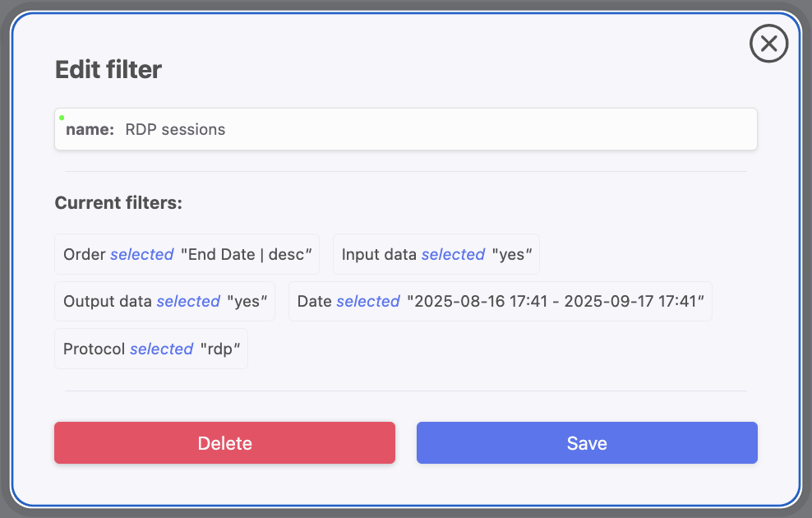Open the 2025 date range value

pos(556,301)
